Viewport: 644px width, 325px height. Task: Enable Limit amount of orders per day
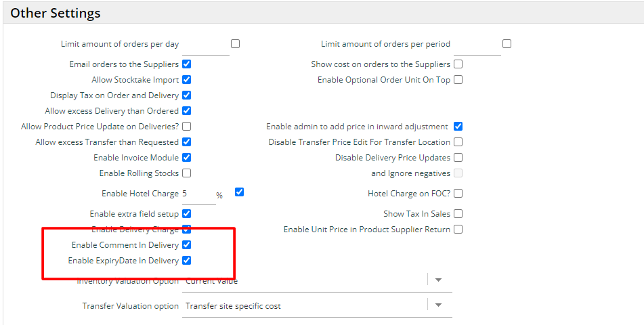coord(235,44)
